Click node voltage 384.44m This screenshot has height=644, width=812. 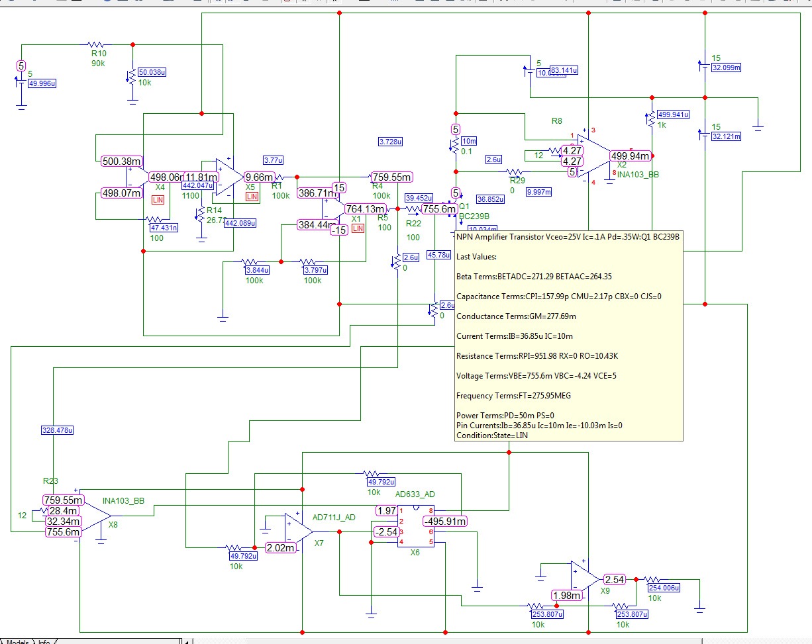coord(318,225)
